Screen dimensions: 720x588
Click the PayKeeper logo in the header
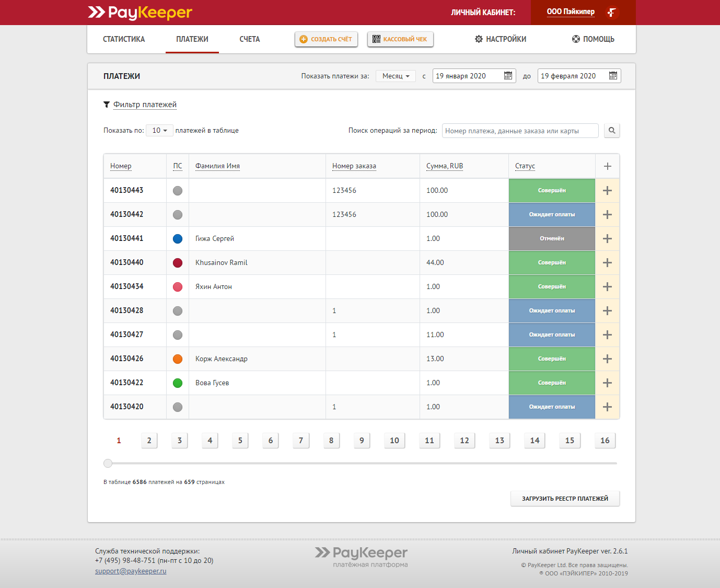point(140,12)
